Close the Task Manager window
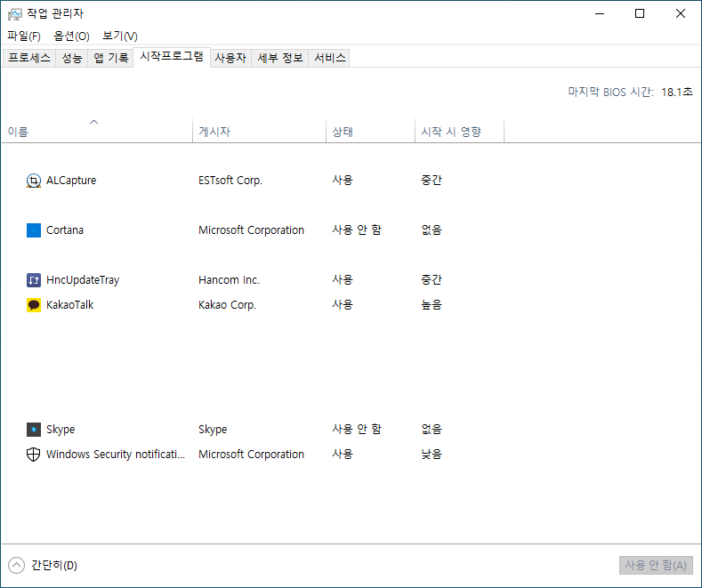Screen dimensions: 702x588 (681, 14)
